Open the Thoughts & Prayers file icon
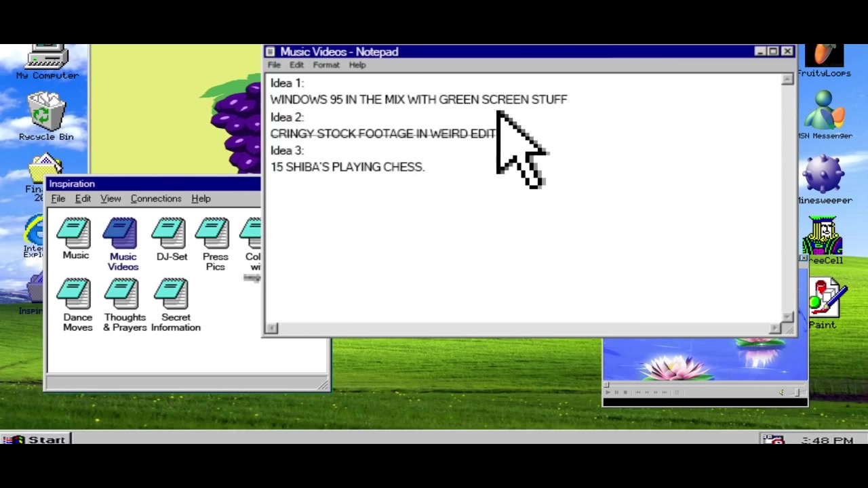The image size is (868, 488). [125, 305]
